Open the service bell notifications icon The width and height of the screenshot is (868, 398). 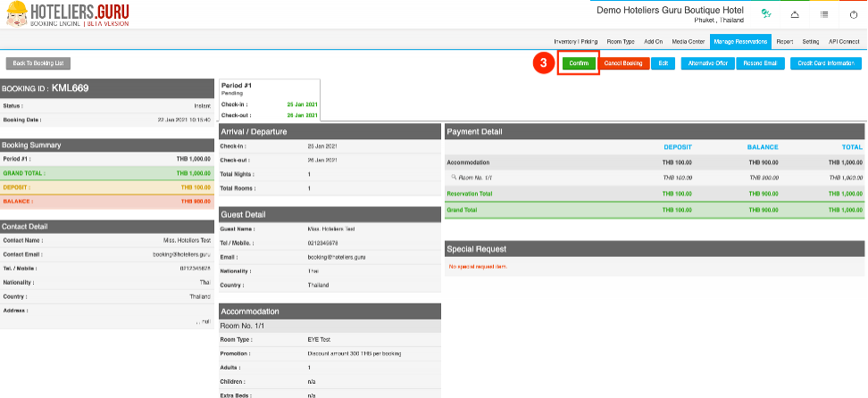pos(795,14)
